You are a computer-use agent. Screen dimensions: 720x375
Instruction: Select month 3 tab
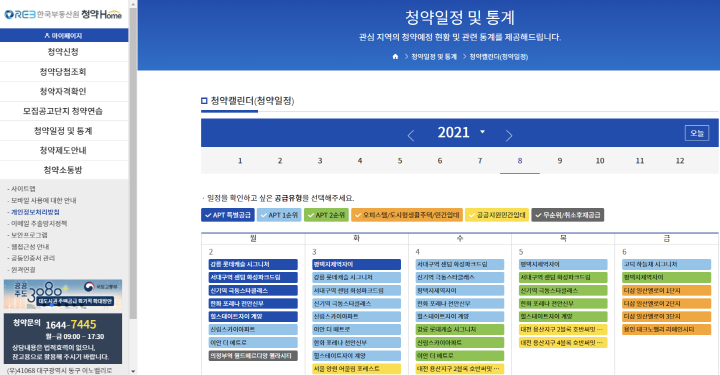point(320,161)
